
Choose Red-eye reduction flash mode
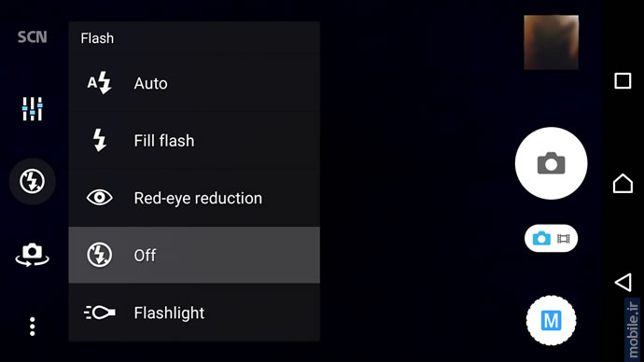pyautogui.click(x=194, y=198)
